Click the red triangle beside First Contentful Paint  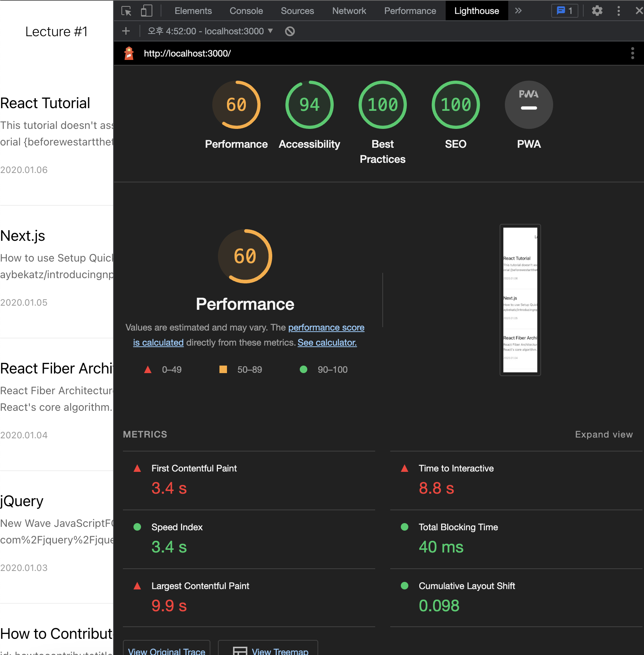click(137, 468)
